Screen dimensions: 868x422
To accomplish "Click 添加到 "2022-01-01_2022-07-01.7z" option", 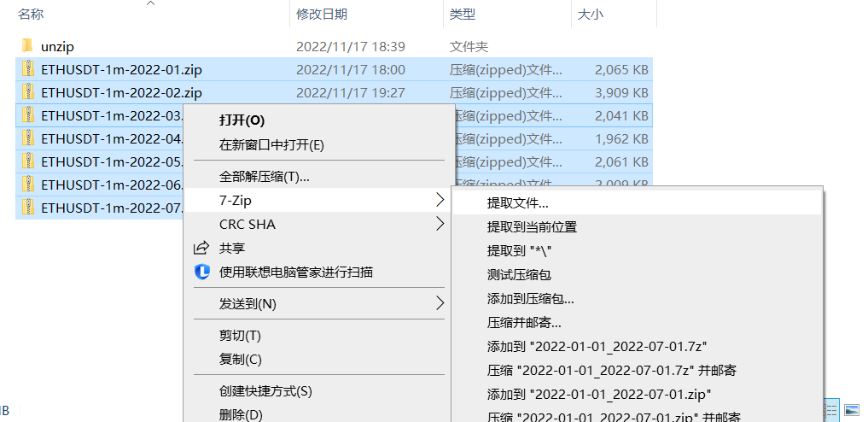I will [597, 346].
